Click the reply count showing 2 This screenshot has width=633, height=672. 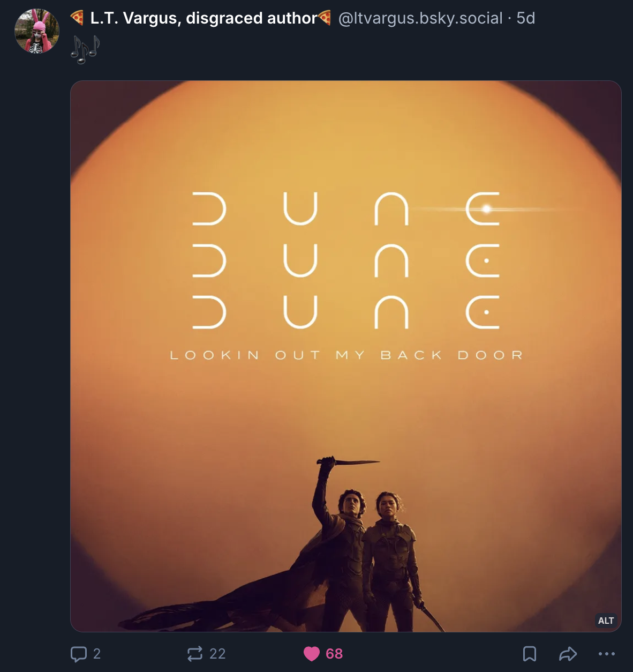coord(96,654)
